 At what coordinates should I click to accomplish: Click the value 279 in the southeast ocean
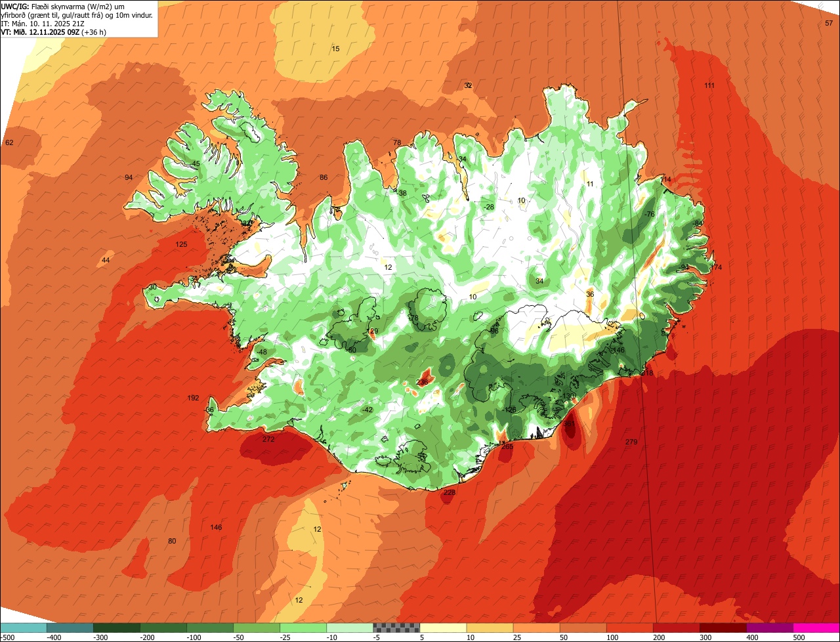click(x=631, y=442)
